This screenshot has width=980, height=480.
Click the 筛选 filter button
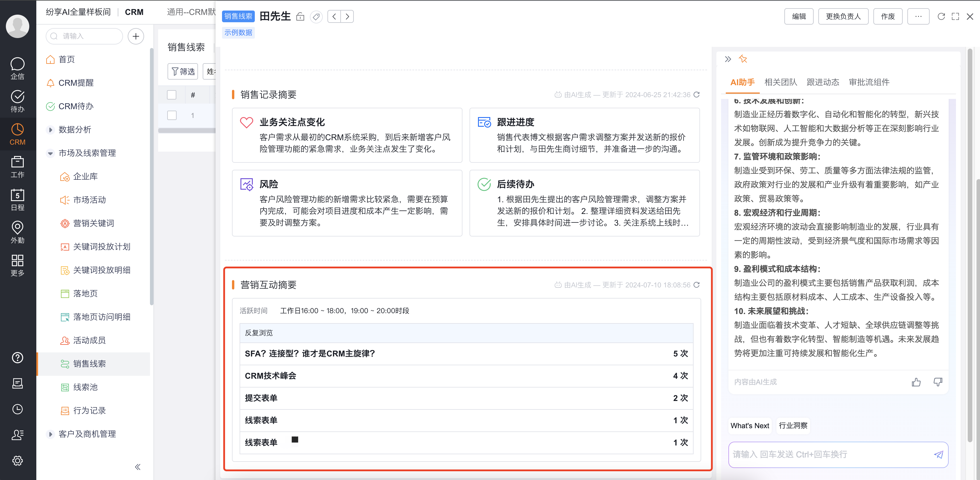tap(183, 71)
